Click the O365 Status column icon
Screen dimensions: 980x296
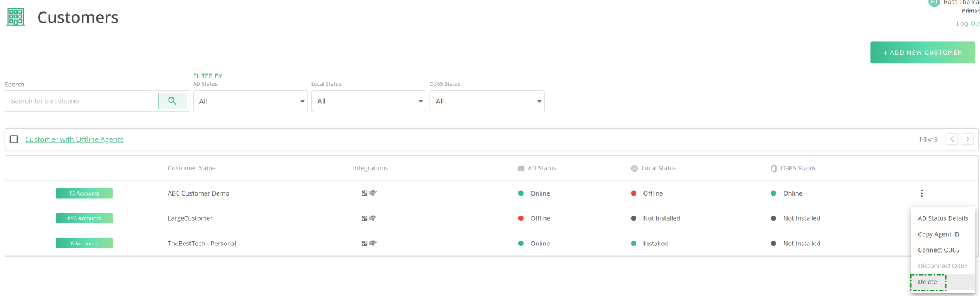[774, 169]
